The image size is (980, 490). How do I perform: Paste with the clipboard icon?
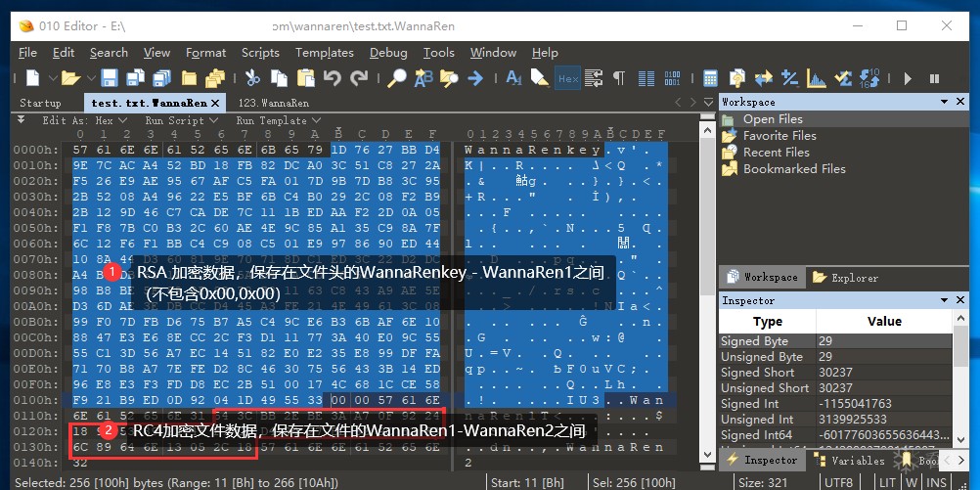pos(305,78)
